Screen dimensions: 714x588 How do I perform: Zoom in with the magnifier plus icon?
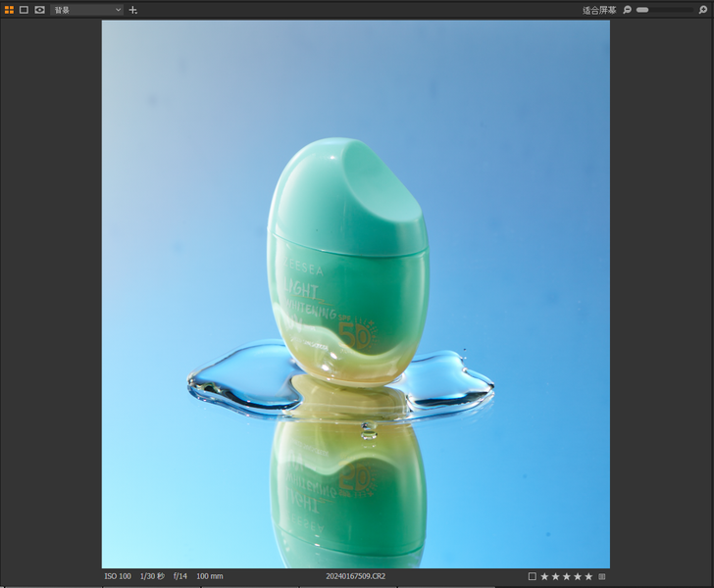click(x=703, y=10)
